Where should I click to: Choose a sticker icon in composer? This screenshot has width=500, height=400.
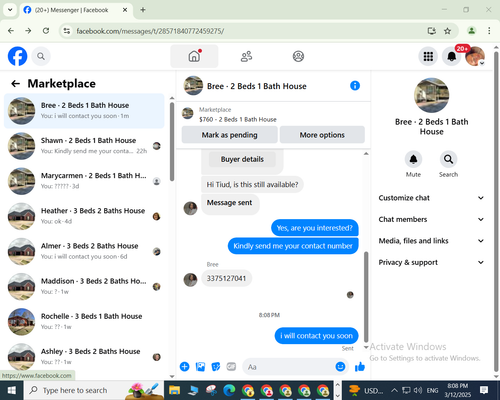pos(216,367)
